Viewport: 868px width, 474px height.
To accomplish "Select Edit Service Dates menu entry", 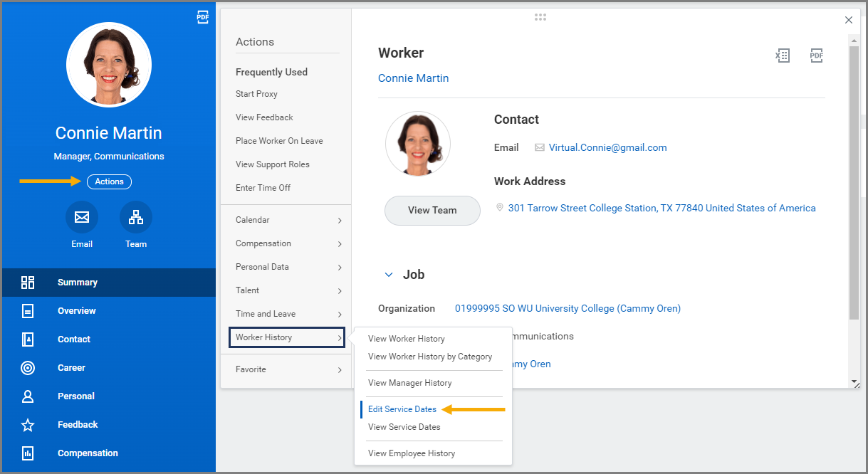I will click(x=402, y=409).
